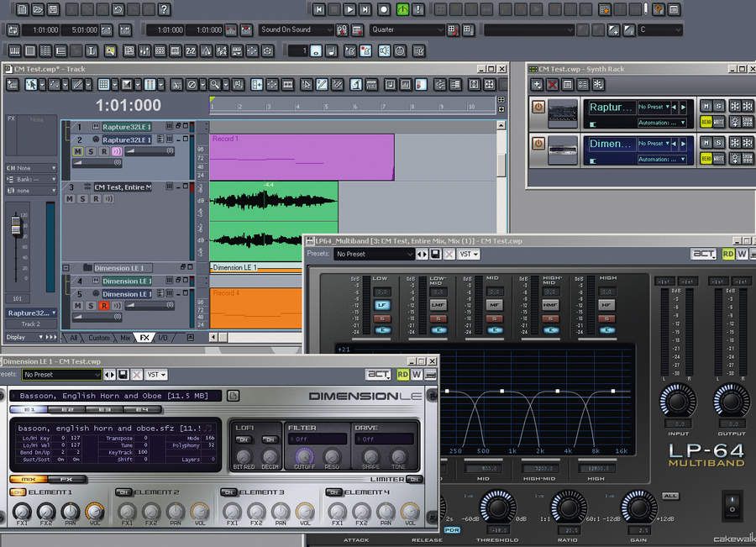Select the green audio waveform clip
The image size is (756, 547).
(x=273, y=221)
